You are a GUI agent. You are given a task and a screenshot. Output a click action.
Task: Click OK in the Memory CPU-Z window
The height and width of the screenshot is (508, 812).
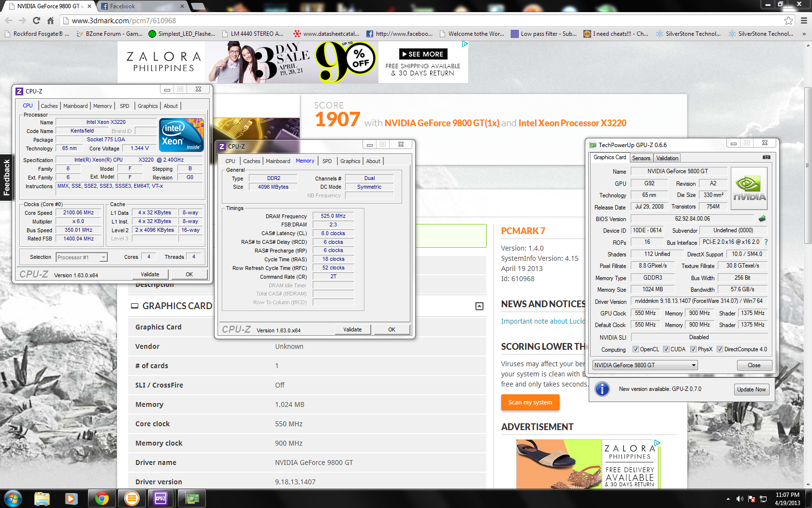pyautogui.click(x=391, y=329)
